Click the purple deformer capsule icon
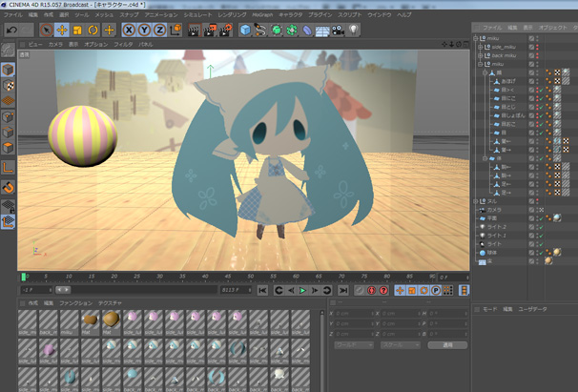Viewport: 578px width, 392px height. pyautogui.click(x=307, y=30)
